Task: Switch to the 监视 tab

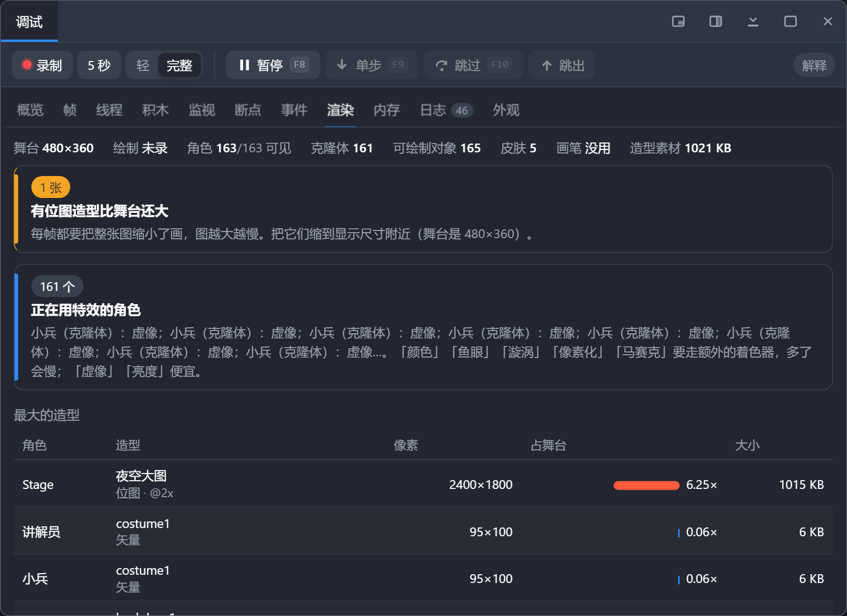Action: (202, 110)
